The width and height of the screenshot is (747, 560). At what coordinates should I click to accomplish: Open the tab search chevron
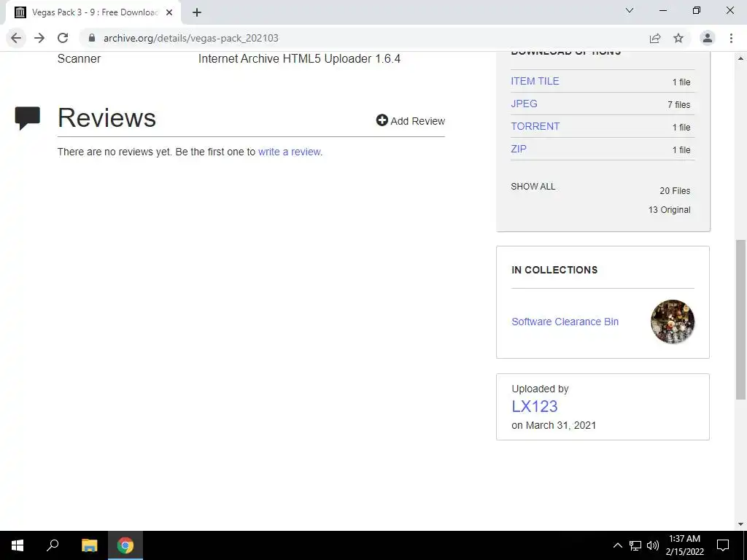pos(630,10)
